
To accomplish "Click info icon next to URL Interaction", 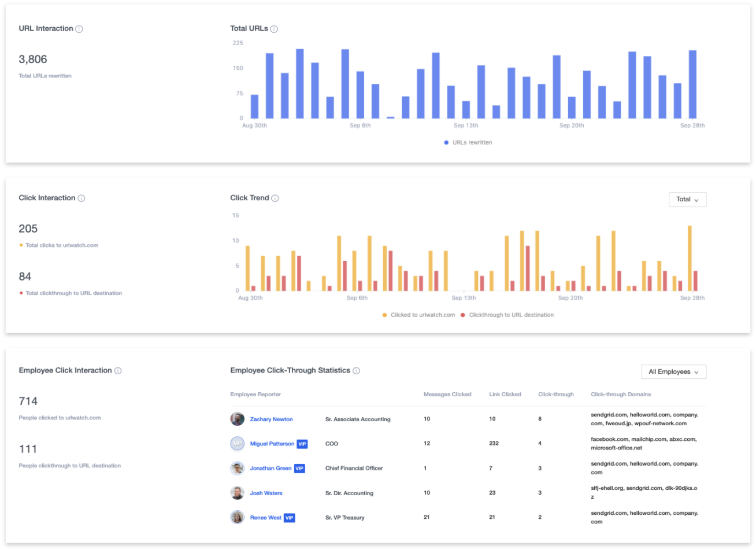I will 79,29.
